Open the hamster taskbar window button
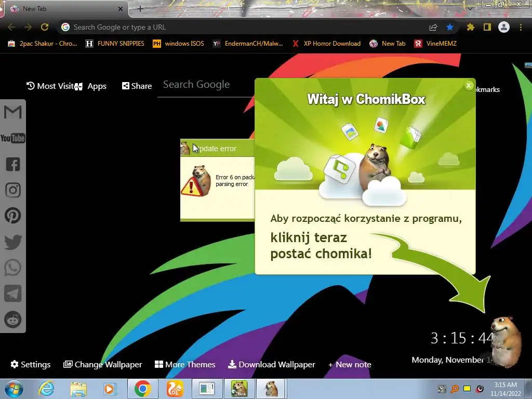532x399 pixels. point(271,389)
